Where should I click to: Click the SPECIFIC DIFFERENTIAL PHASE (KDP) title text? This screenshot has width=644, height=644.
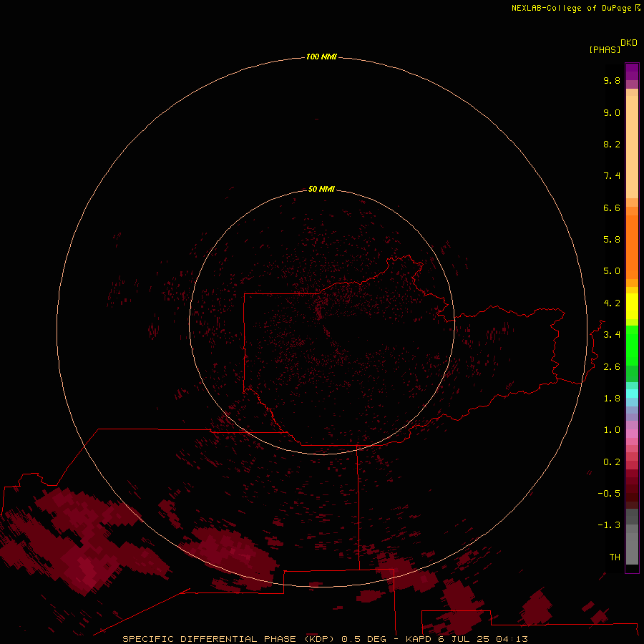[228, 639]
